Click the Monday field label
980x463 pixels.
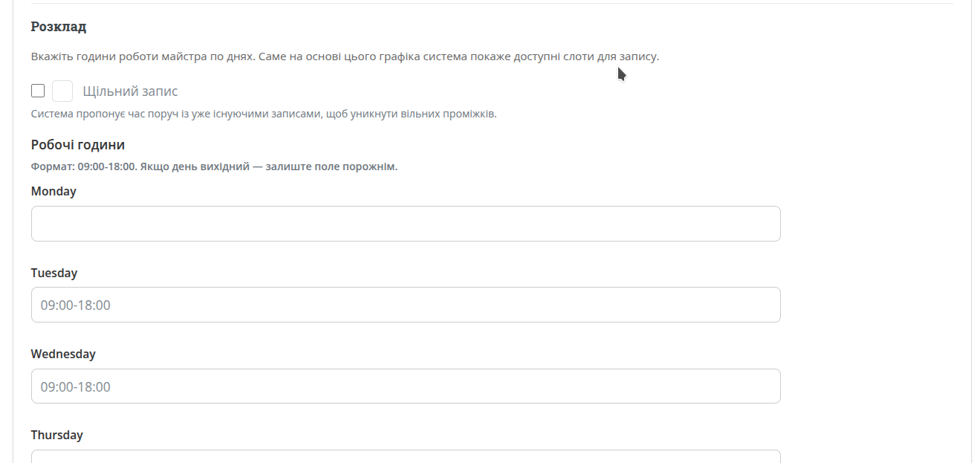coord(53,192)
